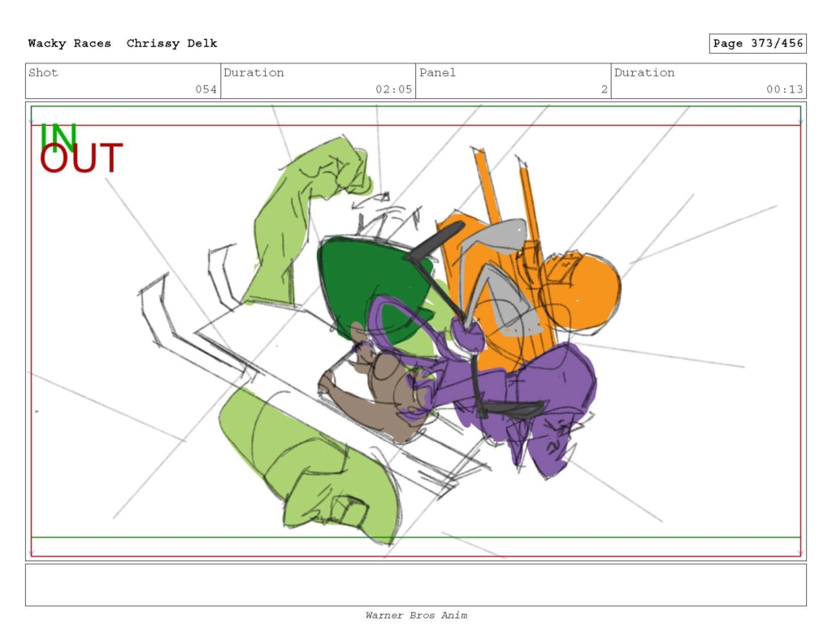Screen dimensions: 832x644
Task: Click the panel number '2'
Action: tap(604, 89)
